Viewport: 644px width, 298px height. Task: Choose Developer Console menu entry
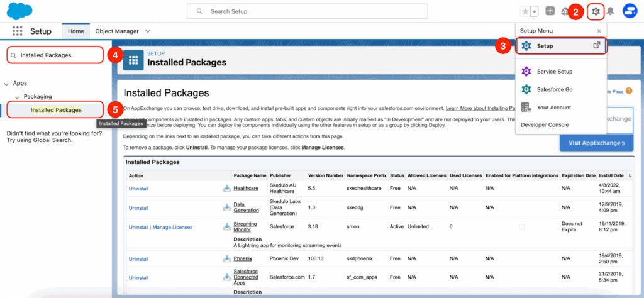(544, 124)
